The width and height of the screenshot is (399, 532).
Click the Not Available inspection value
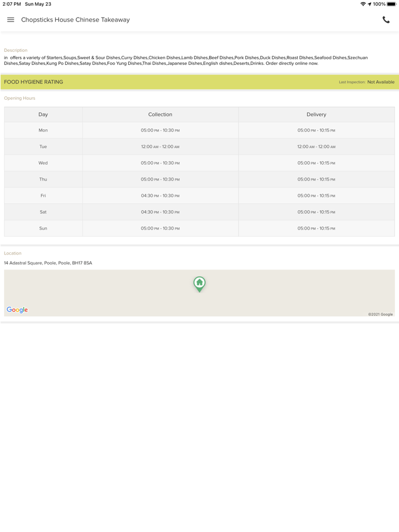pos(381,82)
